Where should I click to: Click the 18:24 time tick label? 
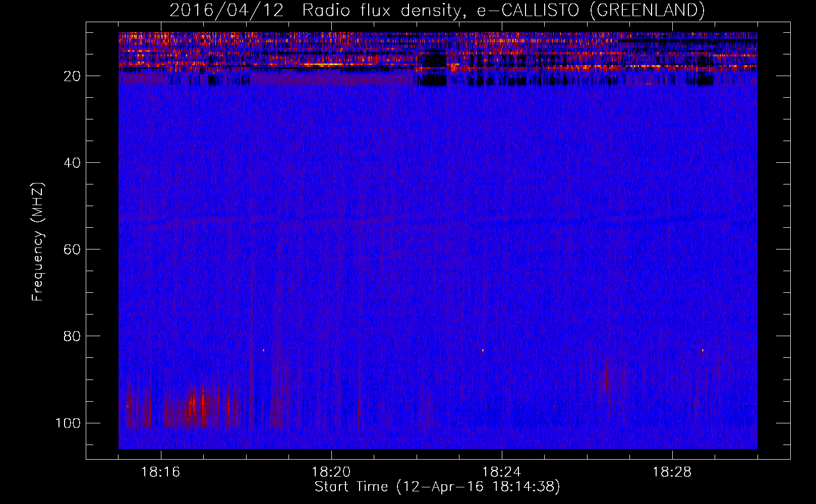tap(502, 472)
